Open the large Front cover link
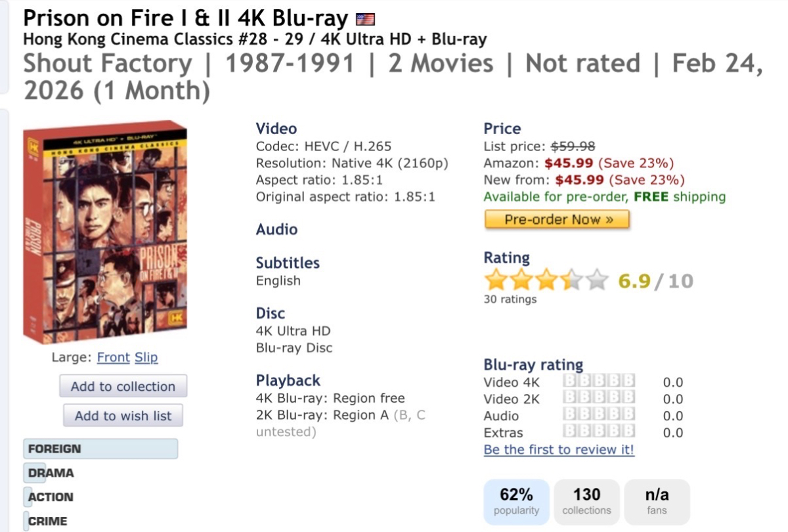 point(114,357)
